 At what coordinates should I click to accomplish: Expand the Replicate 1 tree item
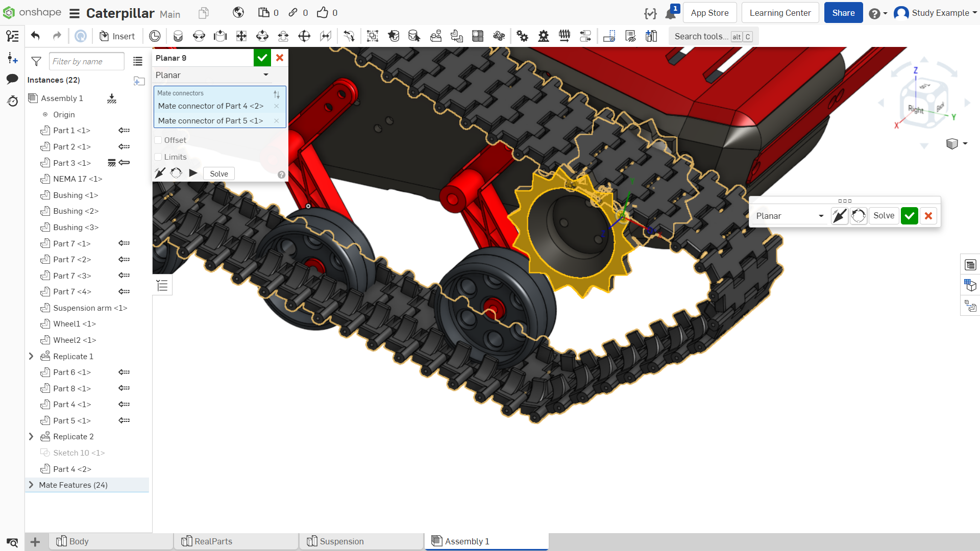pyautogui.click(x=31, y=356)
